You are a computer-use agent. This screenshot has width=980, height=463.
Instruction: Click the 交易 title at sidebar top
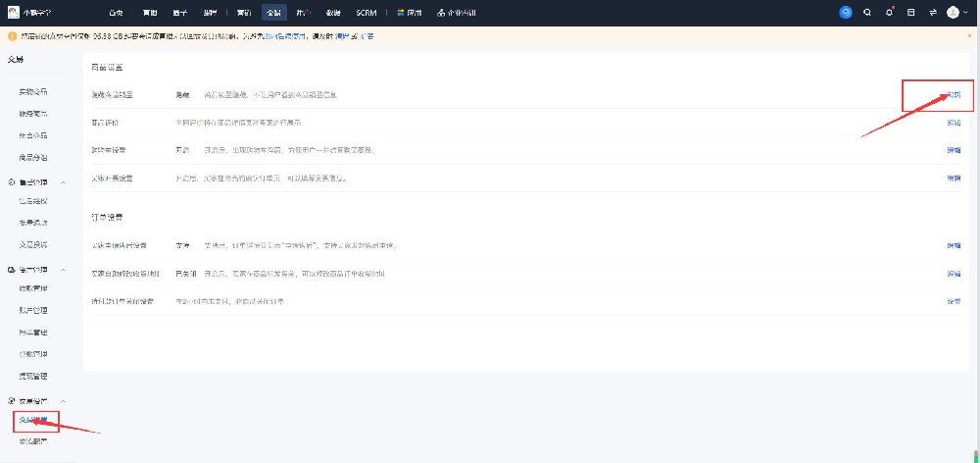(16, 60)
